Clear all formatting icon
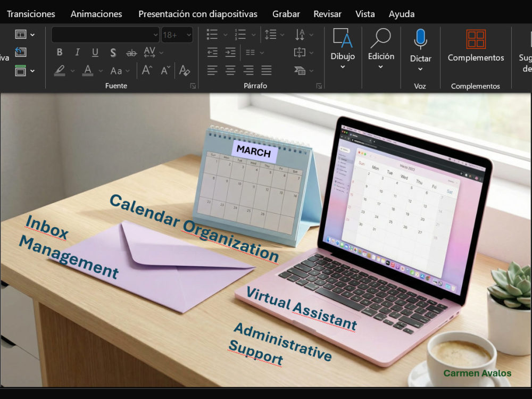532x399 pixels. click(x=184, y=70)
